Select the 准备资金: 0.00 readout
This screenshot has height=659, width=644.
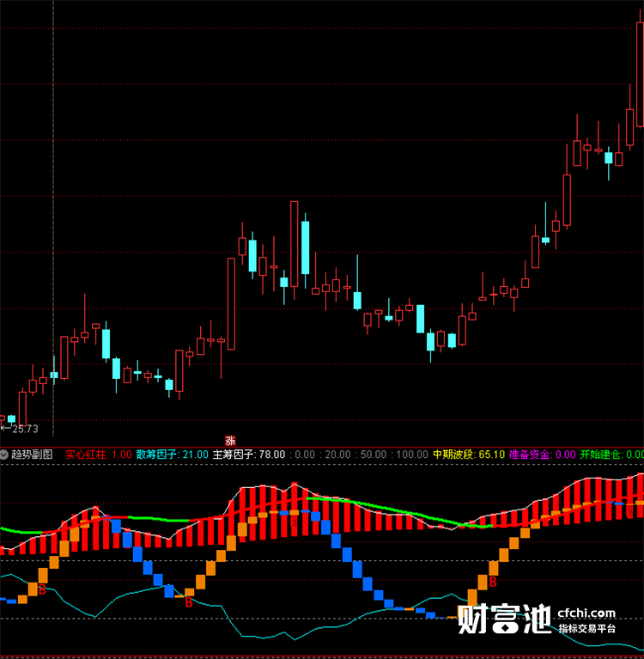[542, 455]
